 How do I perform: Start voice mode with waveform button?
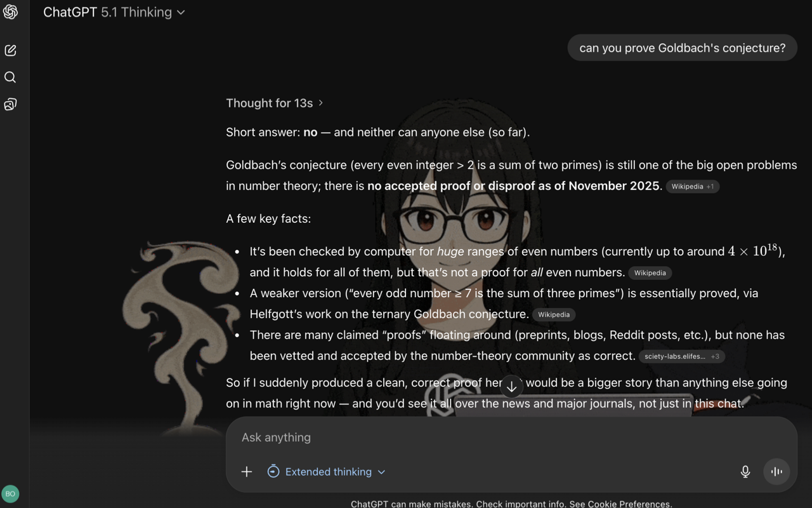(776, 471)
